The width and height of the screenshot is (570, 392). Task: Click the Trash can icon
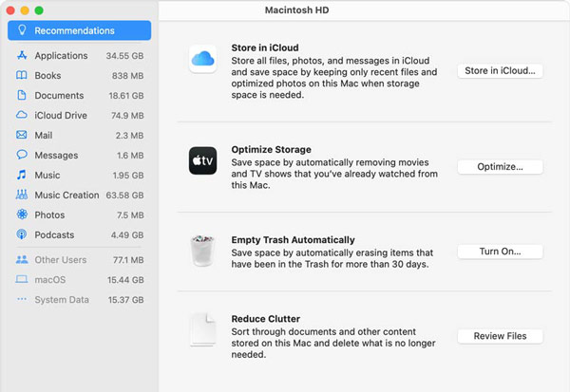202,251
